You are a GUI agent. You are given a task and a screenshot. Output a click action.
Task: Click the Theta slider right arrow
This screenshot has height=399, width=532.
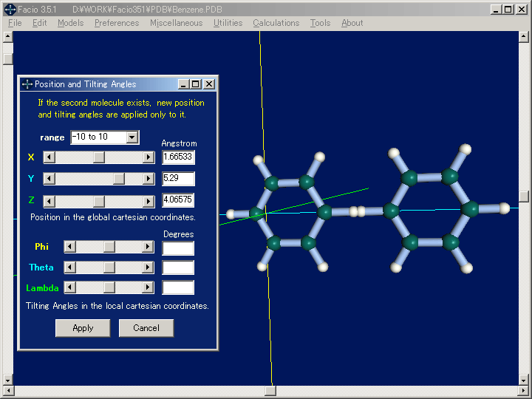148,267
